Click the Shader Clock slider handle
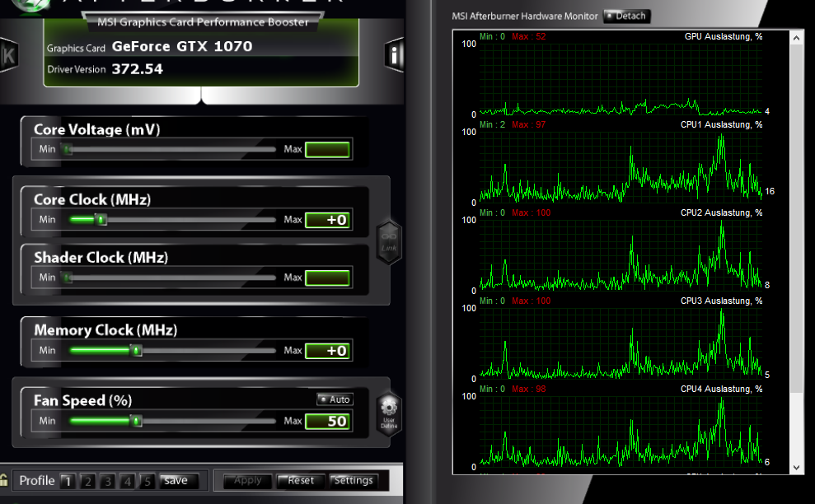The width and height of the screenshot is (815, 504). pos(68,278)
